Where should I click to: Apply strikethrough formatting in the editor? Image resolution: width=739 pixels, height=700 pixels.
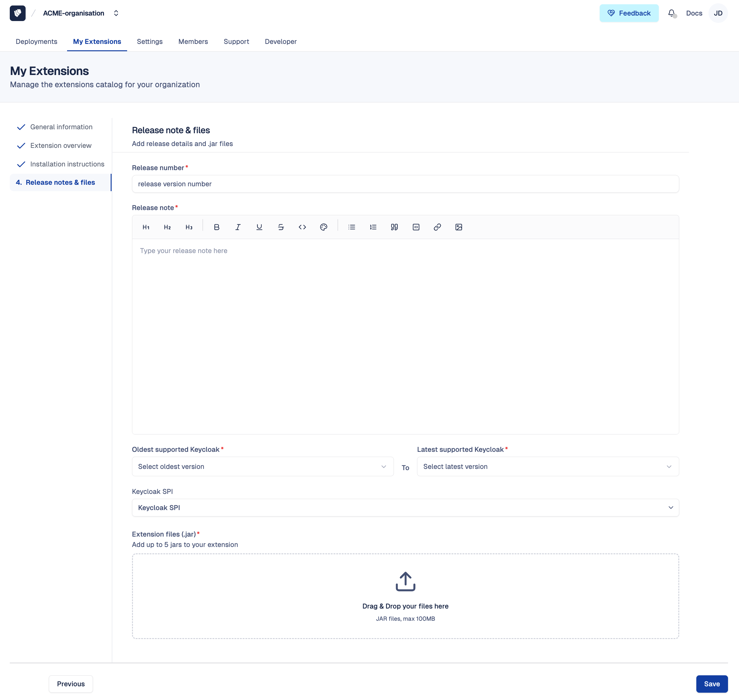click(x=280, y=227)
